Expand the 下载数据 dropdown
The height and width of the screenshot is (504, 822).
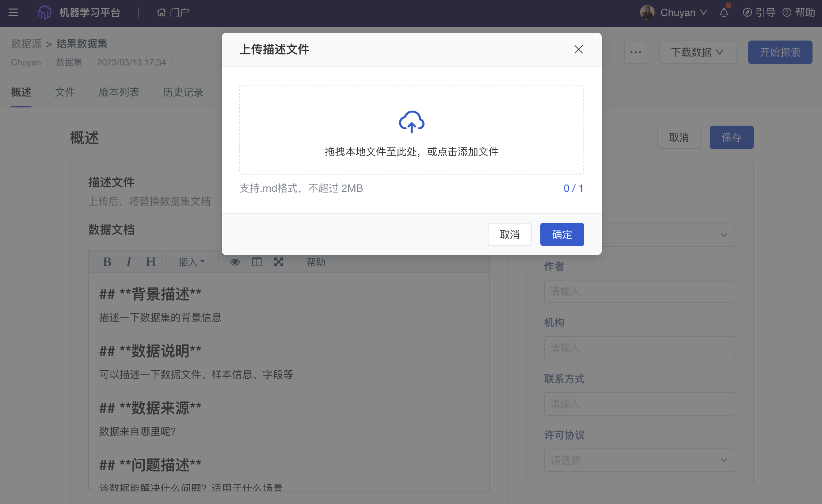pyautogui.click(x=697, y=52)
